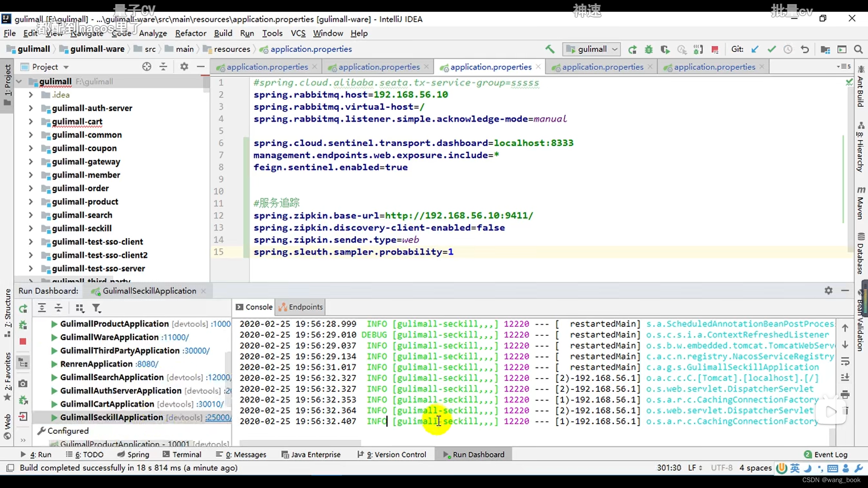Click the Git Revert undo icon

tap(805, 49)
